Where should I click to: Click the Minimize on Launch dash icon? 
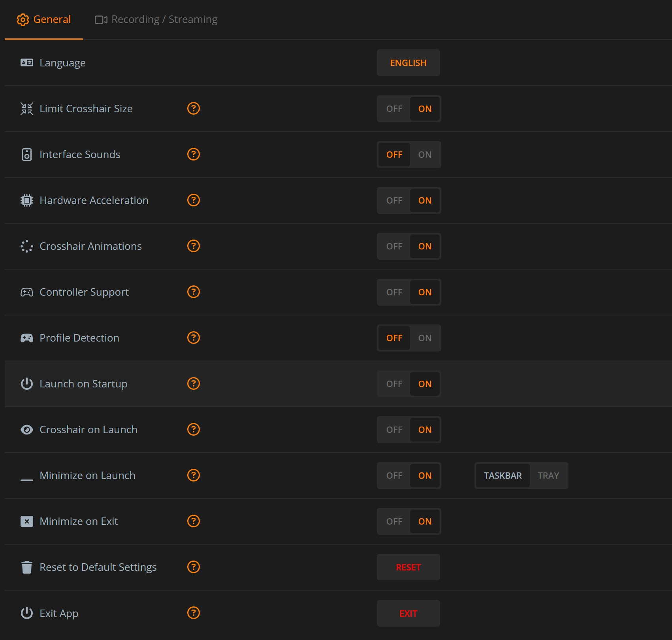click(x=27, y=480)
